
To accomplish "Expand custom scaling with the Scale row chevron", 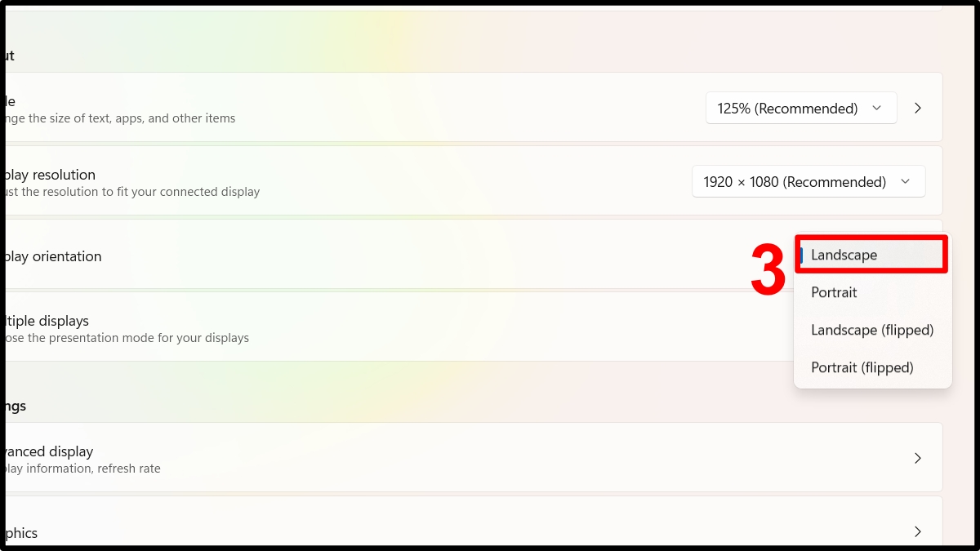I will point(918,108).
